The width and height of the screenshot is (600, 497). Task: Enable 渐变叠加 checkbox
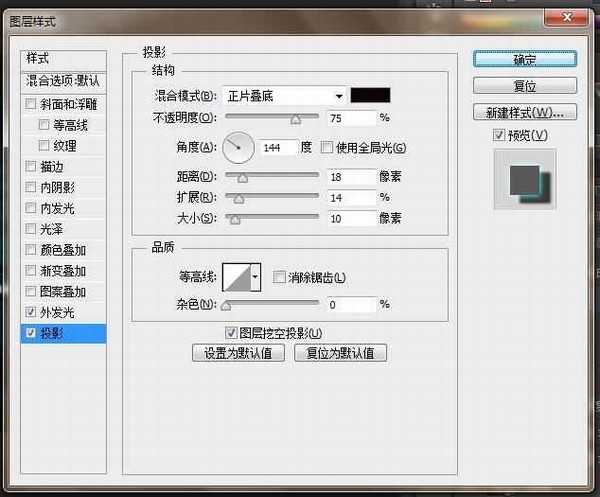point(31,270)
